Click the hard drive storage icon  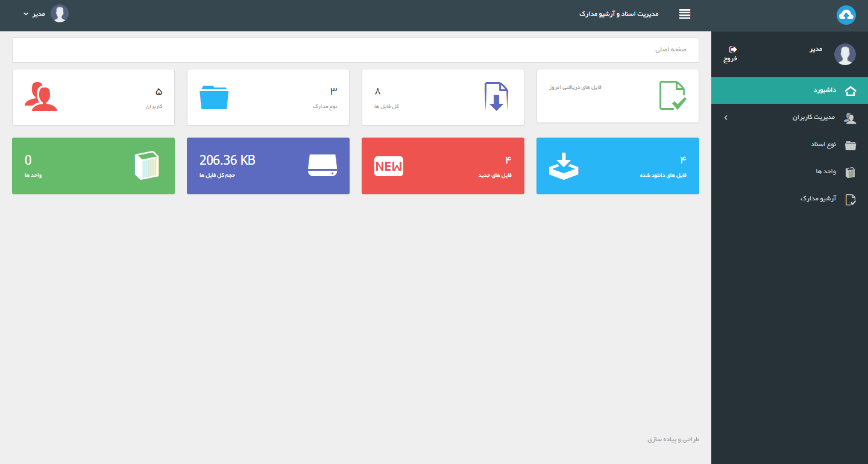click(322, 166)
